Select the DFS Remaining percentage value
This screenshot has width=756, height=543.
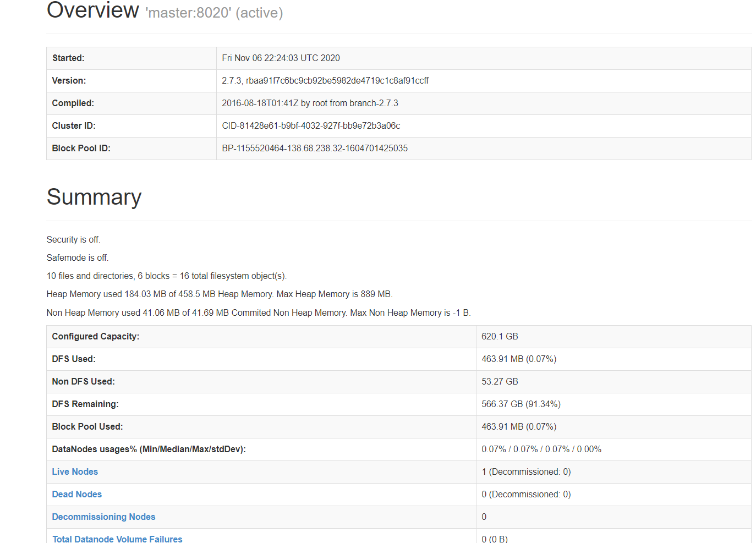pos(546,404)
